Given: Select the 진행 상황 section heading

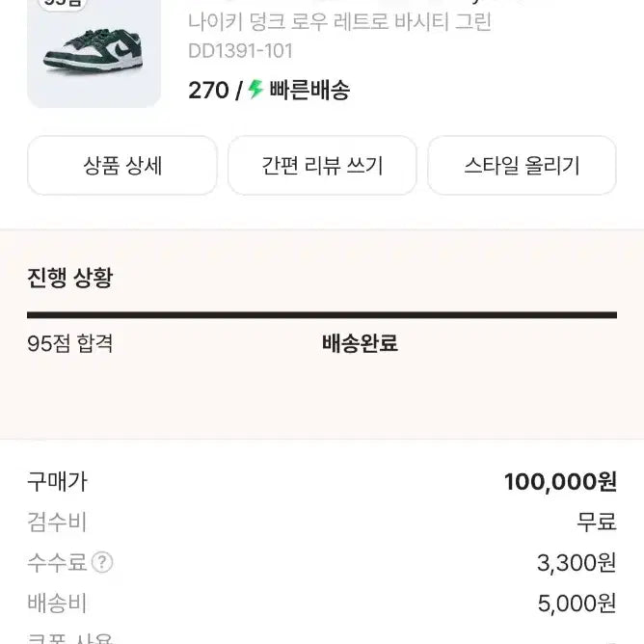Looking at the screenshot, I should 69,279.
